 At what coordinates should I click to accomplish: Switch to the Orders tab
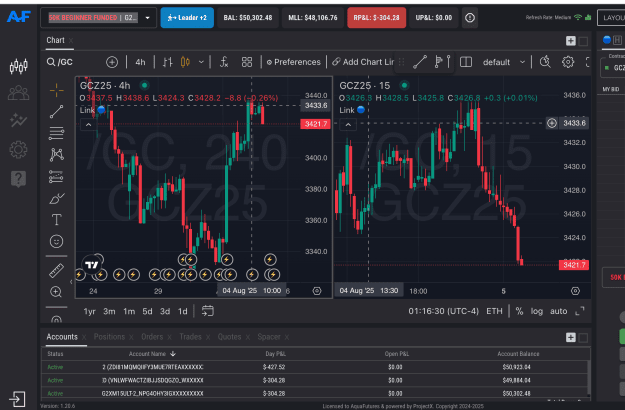point(152,337)
